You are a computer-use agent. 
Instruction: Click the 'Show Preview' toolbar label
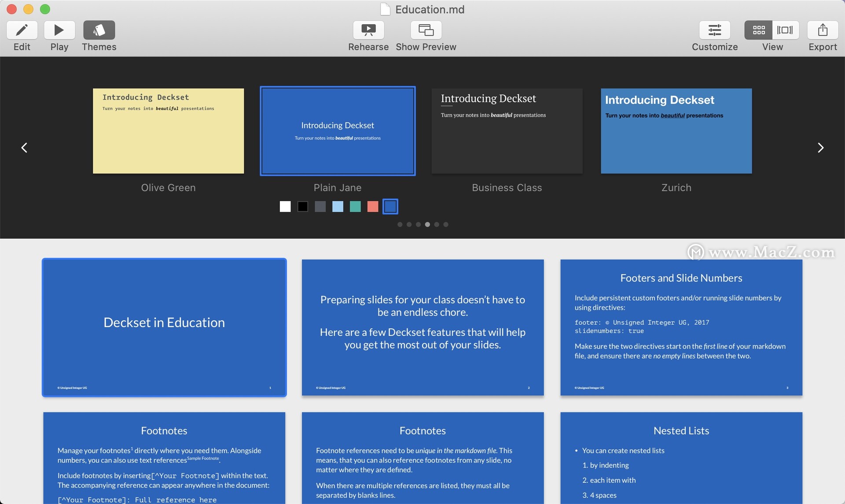[x=426, y=47]
